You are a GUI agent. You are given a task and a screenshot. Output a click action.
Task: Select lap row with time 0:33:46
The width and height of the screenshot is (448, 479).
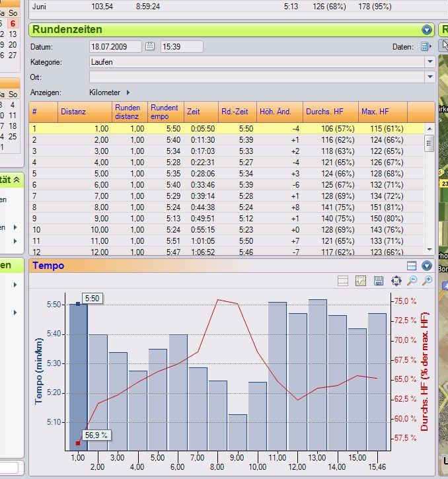click(227, 185)
